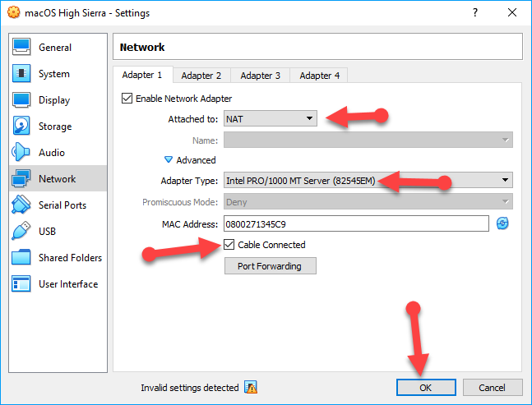Select the System chip icon

pyautogui.click(x=22, y=74)
